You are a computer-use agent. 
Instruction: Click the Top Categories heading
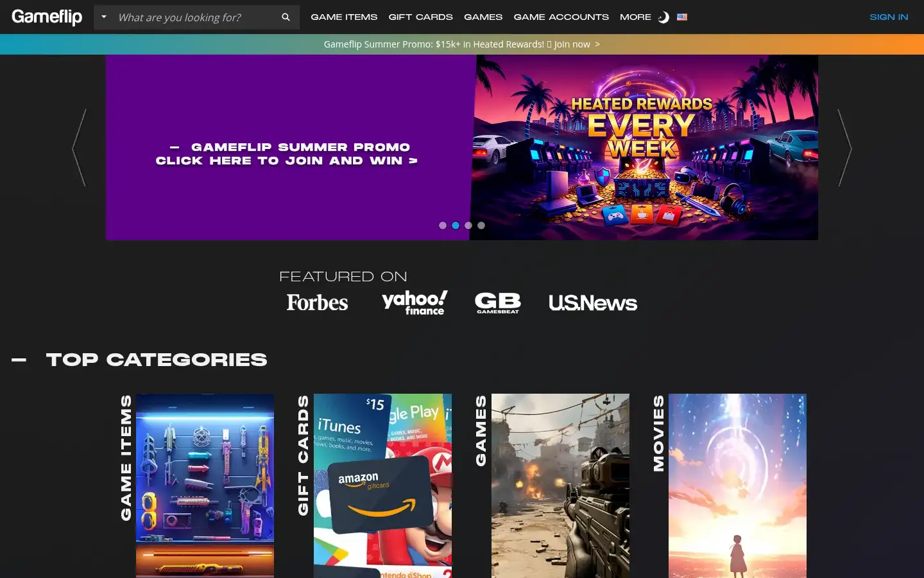click(x=156, y=360)
